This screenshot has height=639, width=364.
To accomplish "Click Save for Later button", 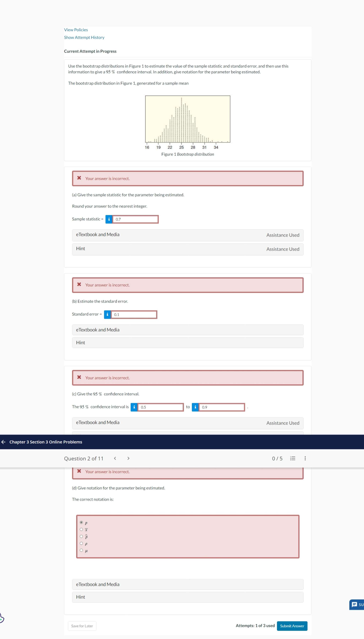I will pyautogui.click(x=82, y=626).
